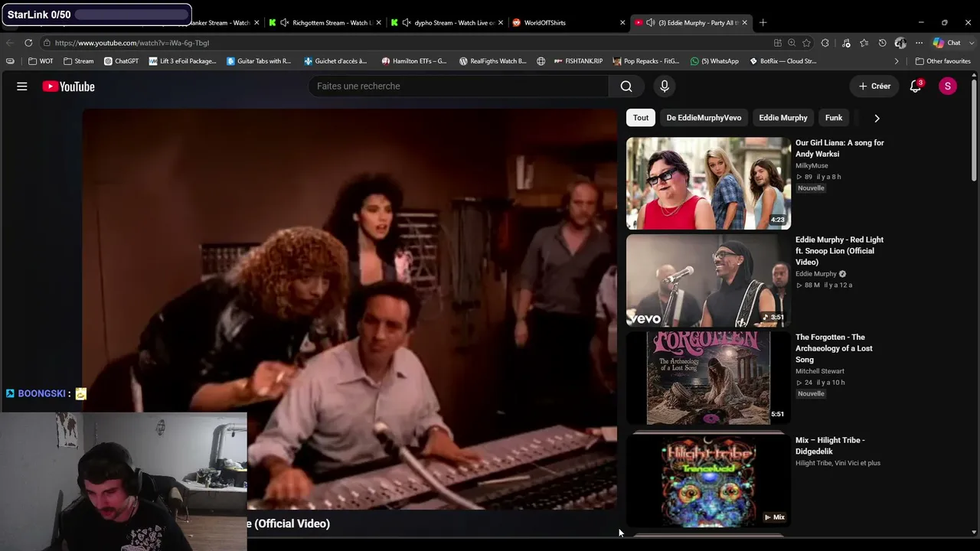The height and width of the screenshot is (551, 980).
Task: Open the RealFigths Watch bookmark
Action: [492, 61]
